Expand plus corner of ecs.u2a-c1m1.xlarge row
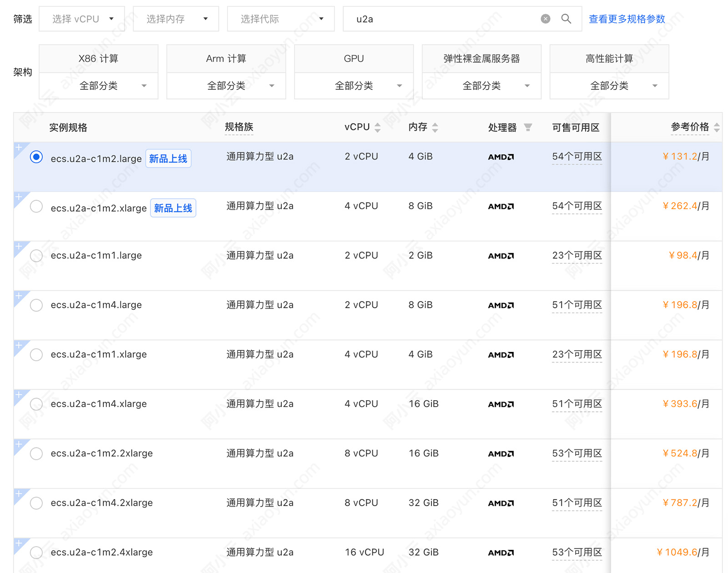Screen dimensions: 728x573 (x=19, y=346)
